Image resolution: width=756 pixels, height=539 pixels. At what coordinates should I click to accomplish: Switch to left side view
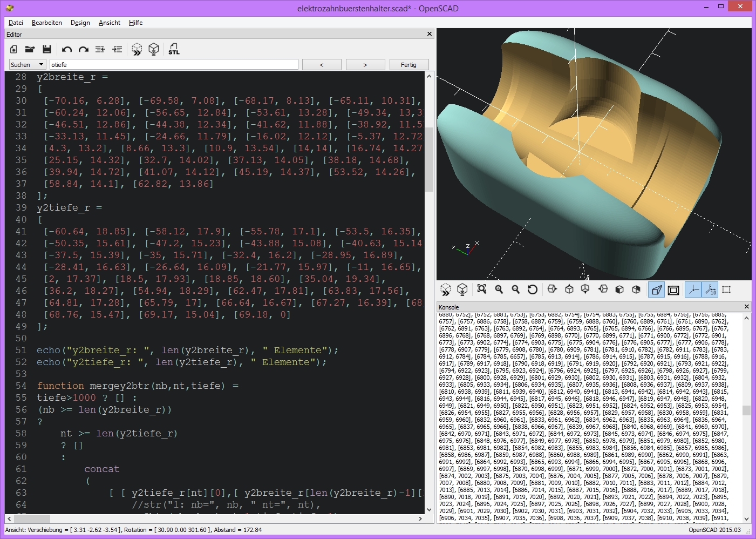point(603,290)
